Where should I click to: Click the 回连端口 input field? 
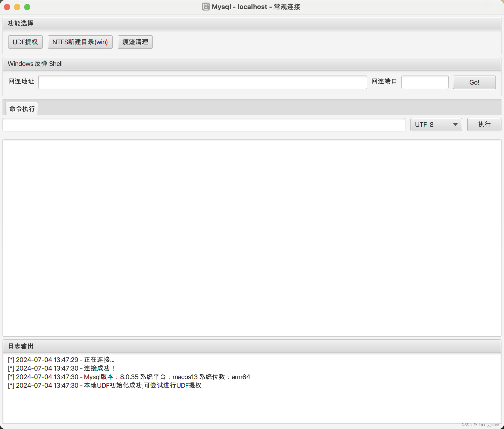tap(425, 82)
